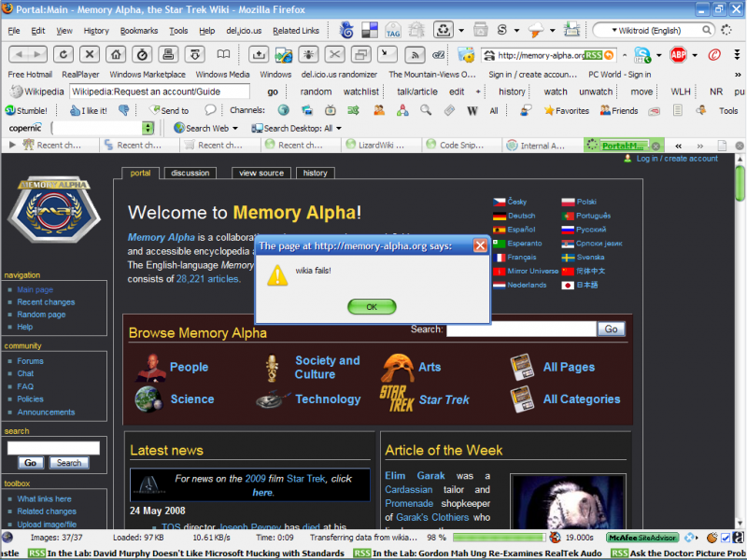This screenshot has width=747, height=560.
Task: Expand the ABP dropdown arrow
Action: tap(695, 55)
